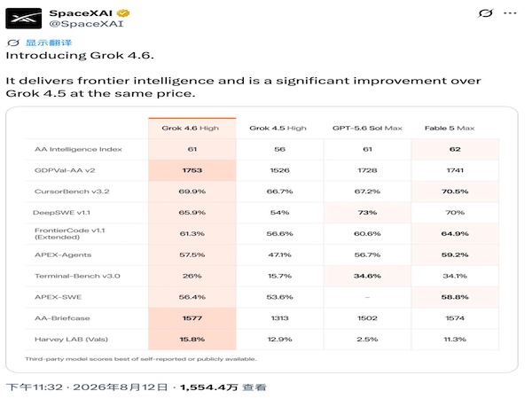Click the Grok icon at top right
This screenshot has width=532, height=399.
485,13
